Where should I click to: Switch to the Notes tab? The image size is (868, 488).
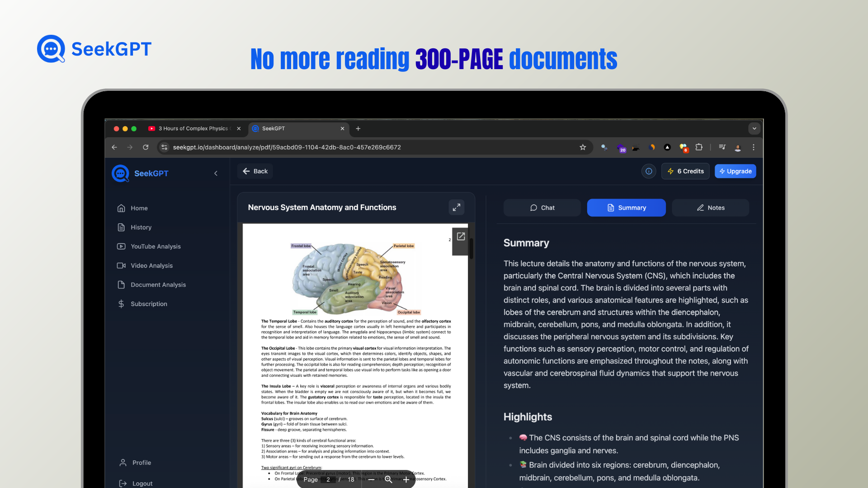click(x=710, y=208)
